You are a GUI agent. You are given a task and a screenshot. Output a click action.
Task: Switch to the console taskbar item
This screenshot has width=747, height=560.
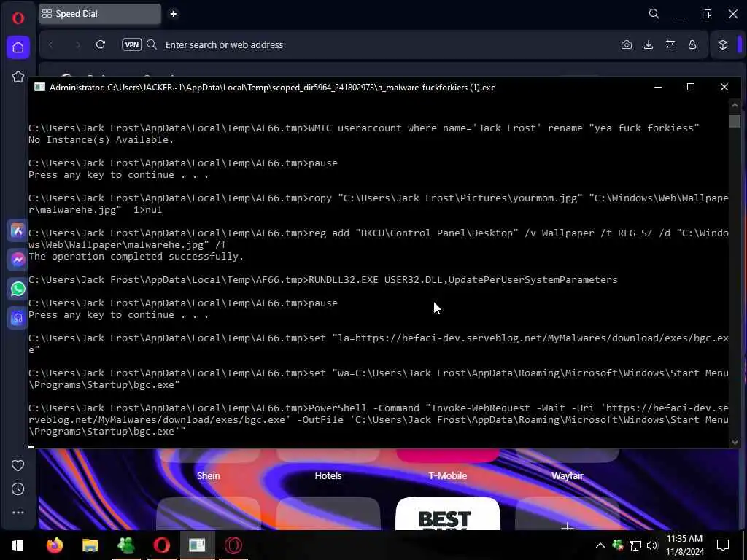[x=197, y=545]
